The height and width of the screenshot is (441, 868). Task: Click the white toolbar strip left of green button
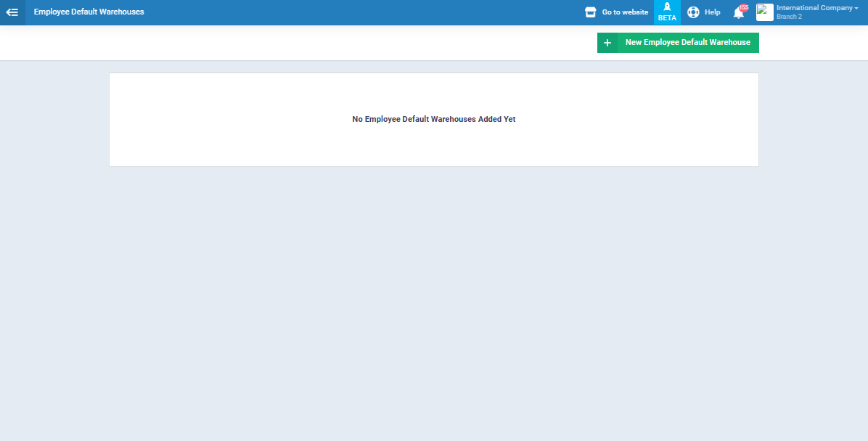pyautogui.click(x=290, y=43)
